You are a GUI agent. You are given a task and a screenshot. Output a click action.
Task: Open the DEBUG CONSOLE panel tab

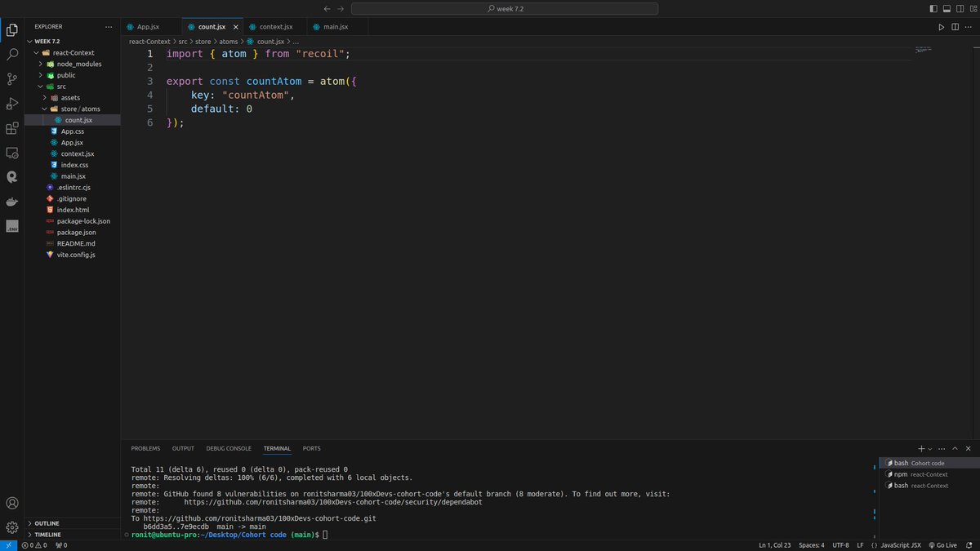pos(229,448)
